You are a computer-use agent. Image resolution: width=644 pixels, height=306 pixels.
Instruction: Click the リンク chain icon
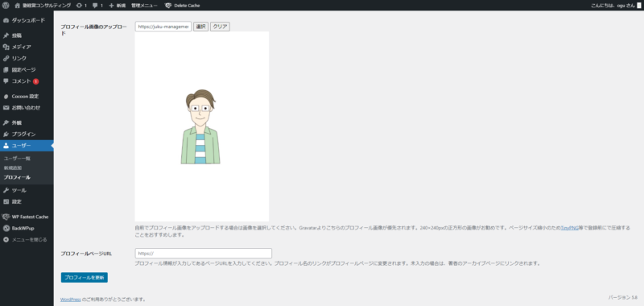coord(6,58)
